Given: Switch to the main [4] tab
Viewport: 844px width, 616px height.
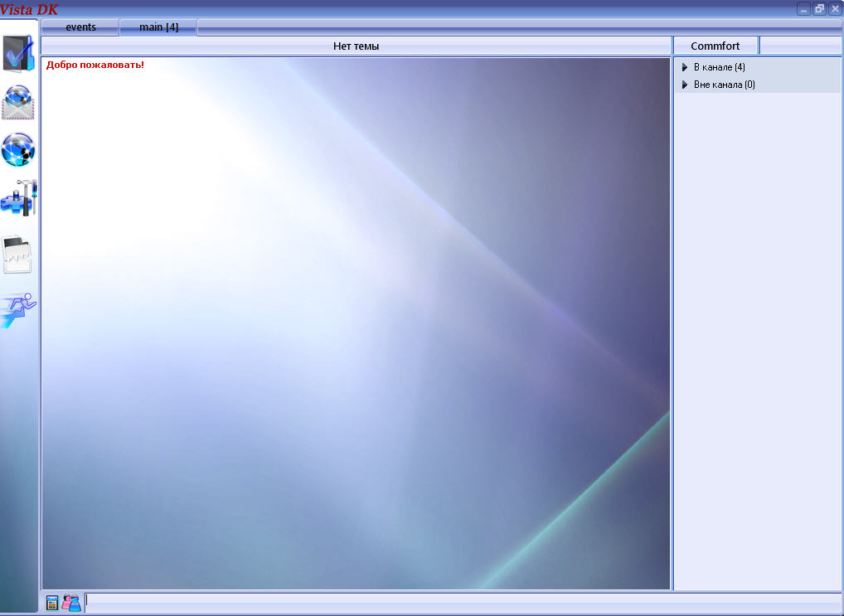Looking at the screenshot, I should (159, 27).
